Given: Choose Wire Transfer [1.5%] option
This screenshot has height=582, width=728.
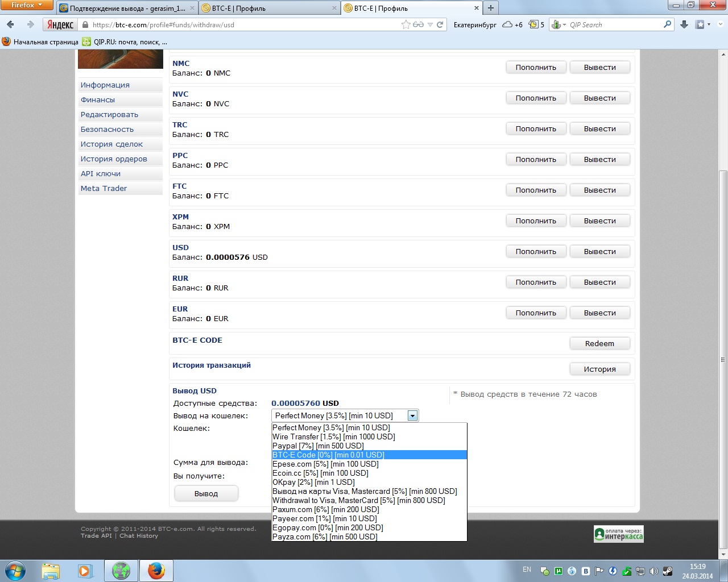Looking at the screenshot, I should (x=369, y=436).
